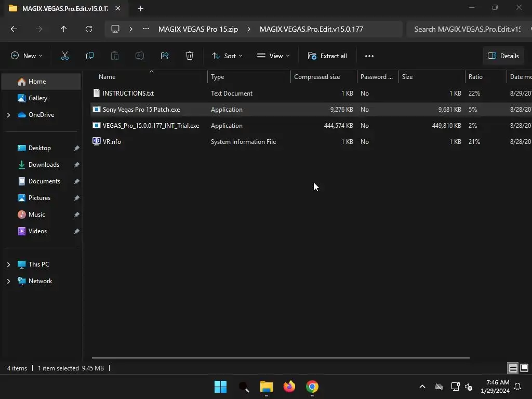Click MAGIX.VEGAS.Pro.Edit.v15.0.177 breadcrumb
Viewport: 532px width, 399px height.
[312, 29]
